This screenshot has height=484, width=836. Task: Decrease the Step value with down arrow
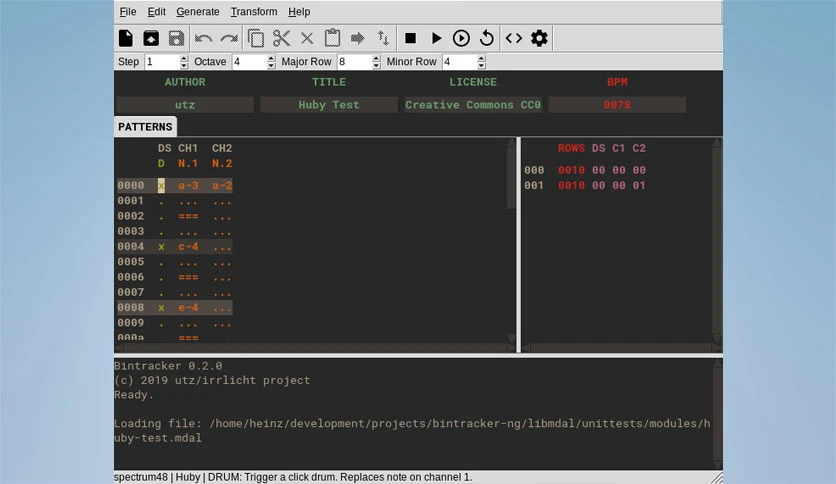pos(184,66)
